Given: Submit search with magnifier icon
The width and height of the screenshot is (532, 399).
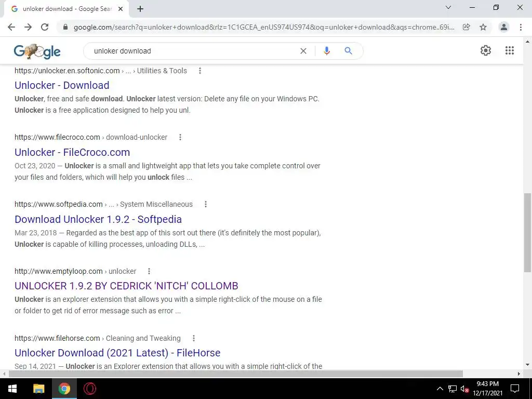Looking at the screenshot, I should point(348,51).
